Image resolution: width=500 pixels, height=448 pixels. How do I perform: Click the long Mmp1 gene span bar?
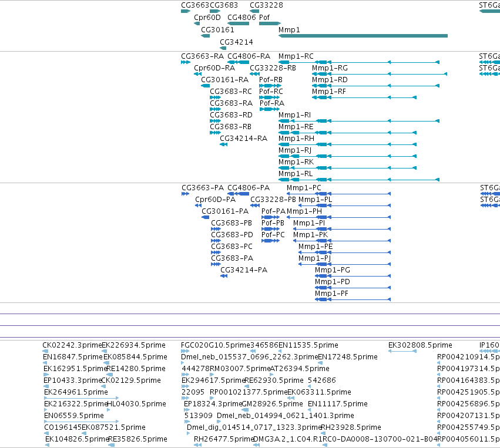click(363, 36)
